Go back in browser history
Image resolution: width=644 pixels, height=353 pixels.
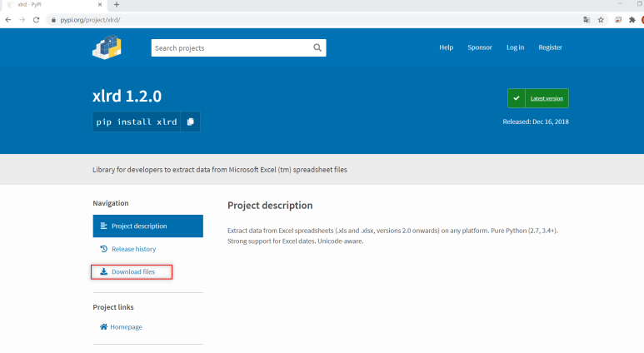click(8, 20)
